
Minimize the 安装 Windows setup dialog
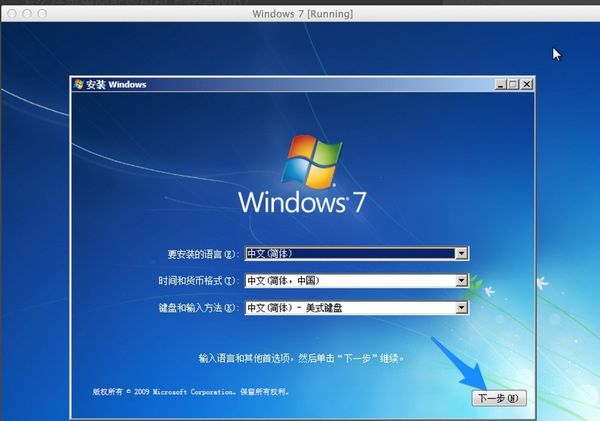[x=501, y=84]
